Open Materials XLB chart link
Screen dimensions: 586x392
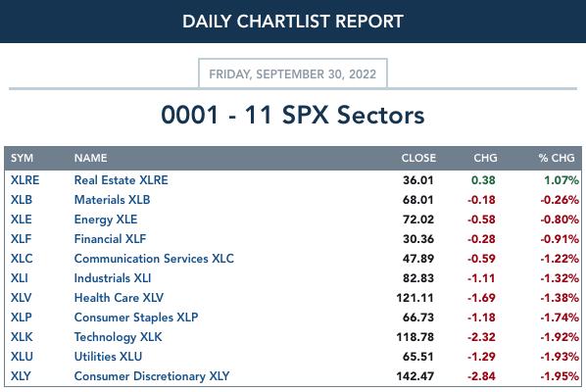112,200
